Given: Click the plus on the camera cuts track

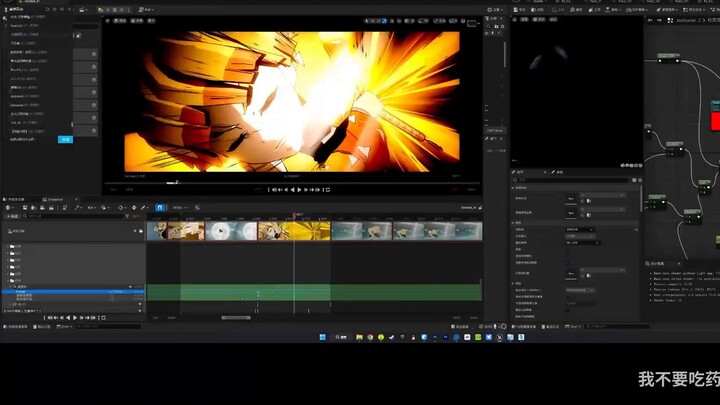Looking at the screenshot, I should click(x=135, y=231).
